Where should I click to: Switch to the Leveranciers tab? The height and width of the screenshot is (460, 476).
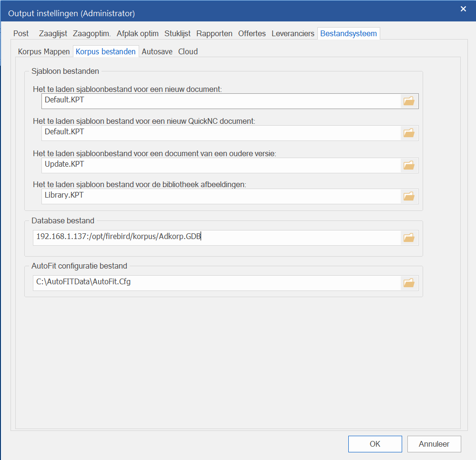point(293,33)
